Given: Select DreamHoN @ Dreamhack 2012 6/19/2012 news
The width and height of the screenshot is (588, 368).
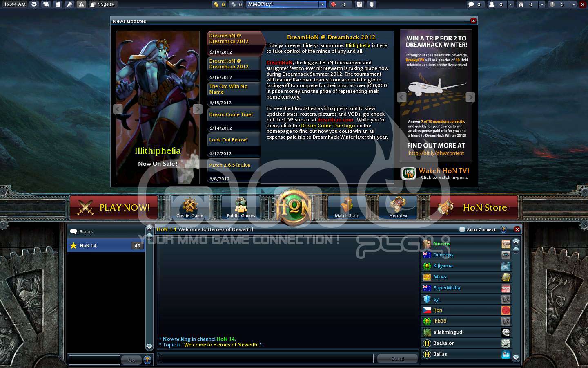Looking at the screenshot, I should click(x=234, y=43).
